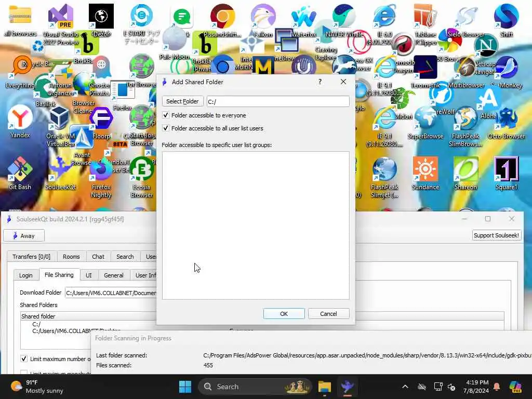Launch the Square1 desktop icon
This screenshot has height=399, width=532.
coord(506,172)
